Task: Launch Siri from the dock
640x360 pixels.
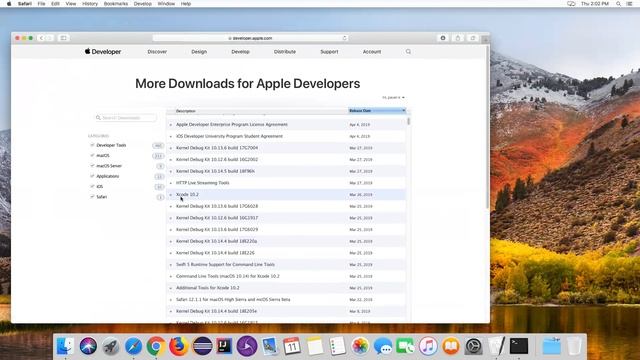Action: point(88,346)
